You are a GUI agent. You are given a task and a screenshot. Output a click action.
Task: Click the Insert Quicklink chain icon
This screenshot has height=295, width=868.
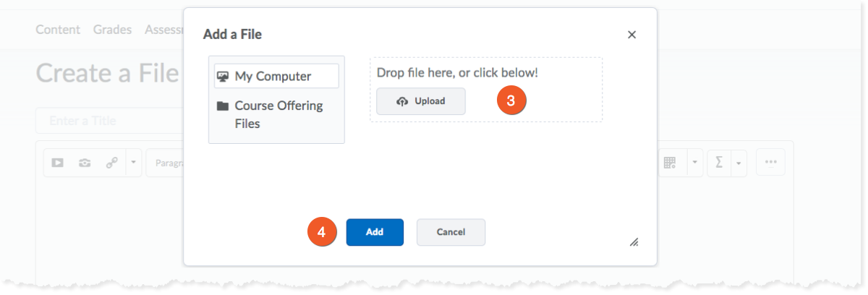(112, 163)
